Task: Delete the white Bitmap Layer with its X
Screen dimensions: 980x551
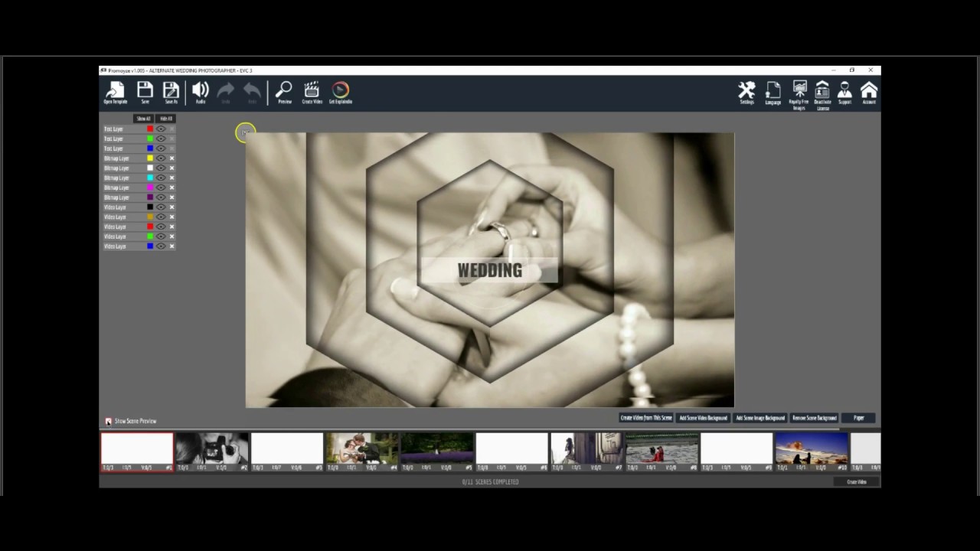Action: (171, 168)
